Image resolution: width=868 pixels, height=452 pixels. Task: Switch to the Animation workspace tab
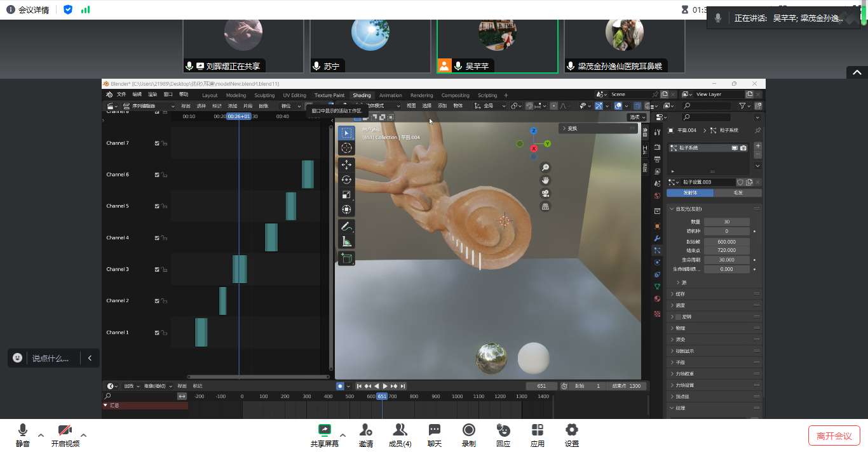click(390, 95)
